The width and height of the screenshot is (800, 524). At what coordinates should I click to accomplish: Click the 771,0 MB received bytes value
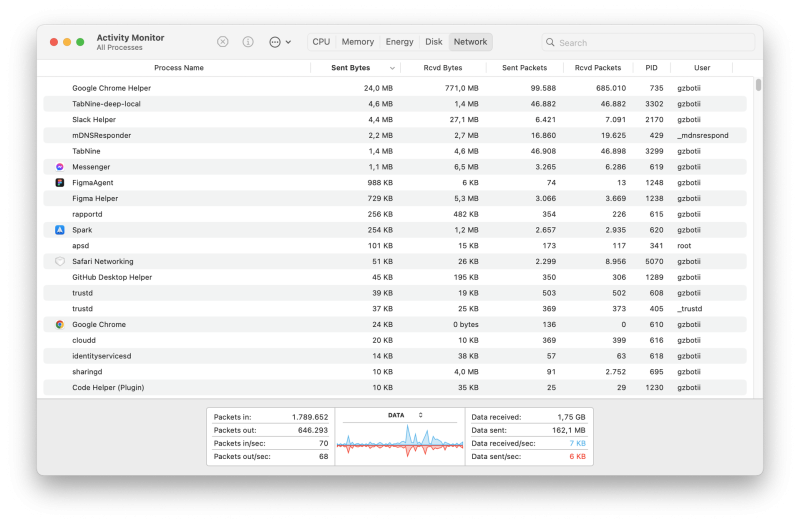pos(461,88)
